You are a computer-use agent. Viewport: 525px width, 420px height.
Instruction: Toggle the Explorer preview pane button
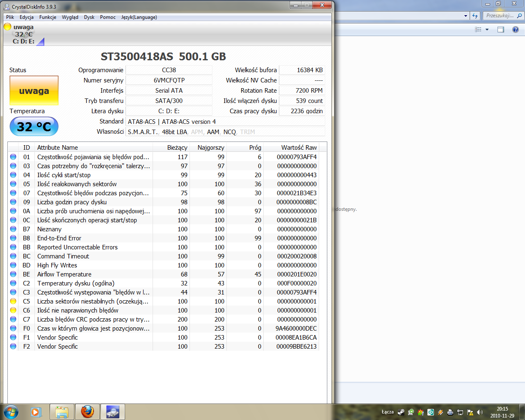click(501, 30)
